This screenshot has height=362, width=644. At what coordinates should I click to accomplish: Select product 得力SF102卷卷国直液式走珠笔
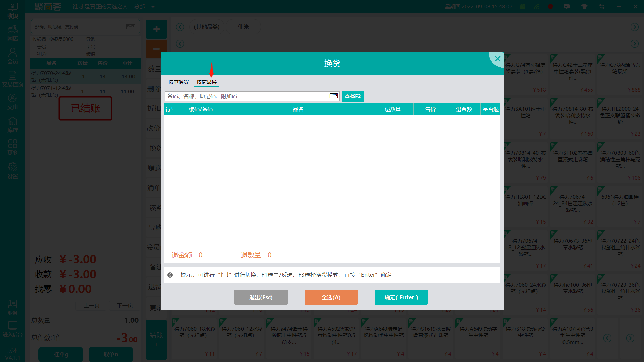coord(573,162)
